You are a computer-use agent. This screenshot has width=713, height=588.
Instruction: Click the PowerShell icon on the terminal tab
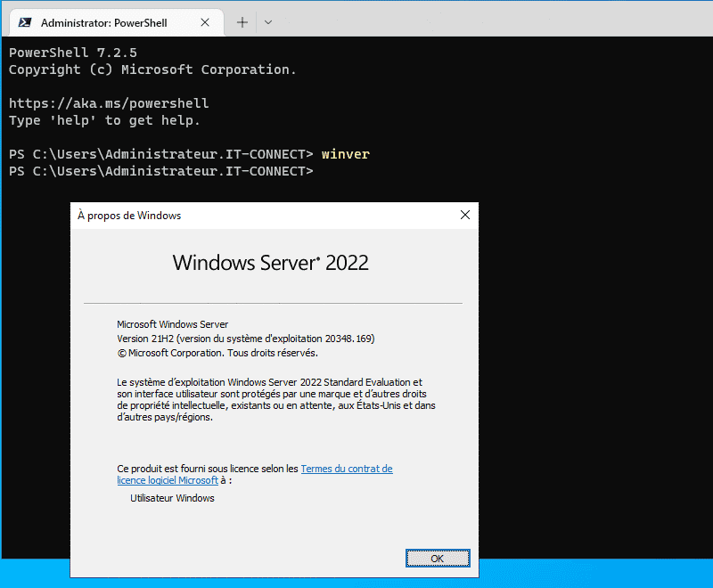point(25,21)
